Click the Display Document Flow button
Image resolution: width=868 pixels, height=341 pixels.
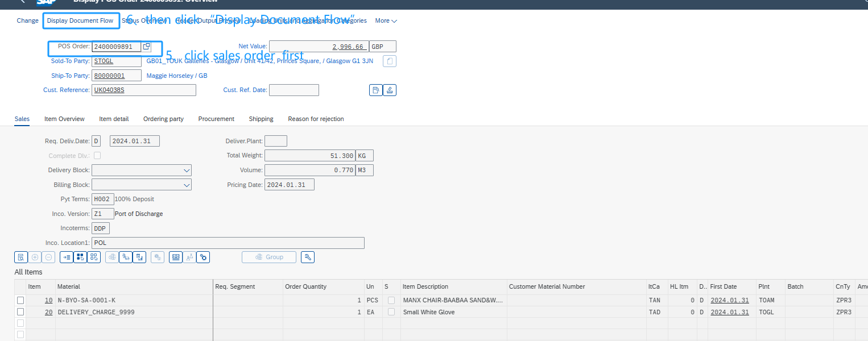click(x=80, y=20)
